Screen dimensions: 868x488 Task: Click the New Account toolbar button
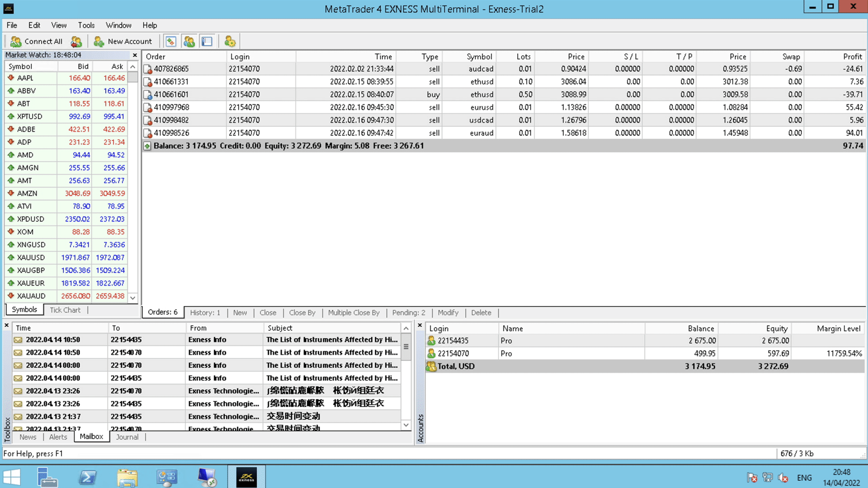pyautogui.click(x=123, y=42)
